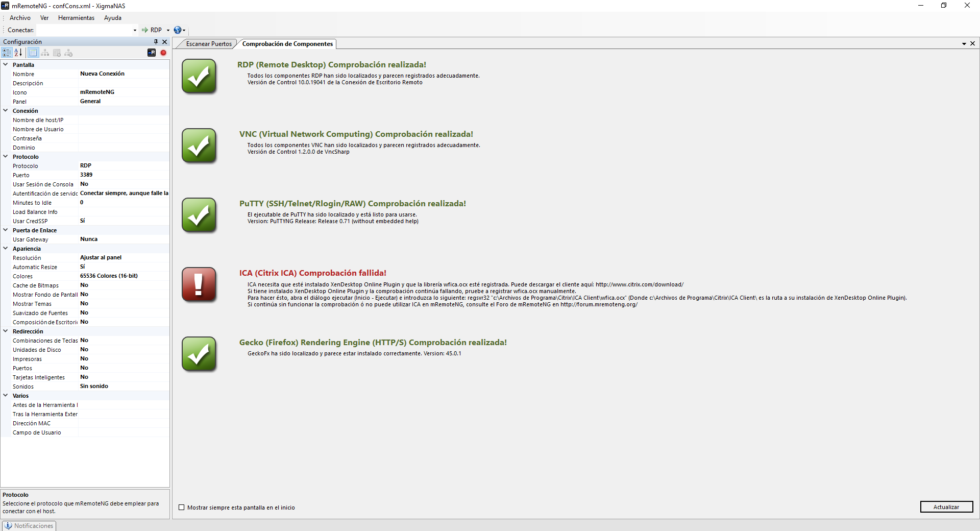Collapse the Conexión category
The image size is (980, 531).
click(6, 111)
